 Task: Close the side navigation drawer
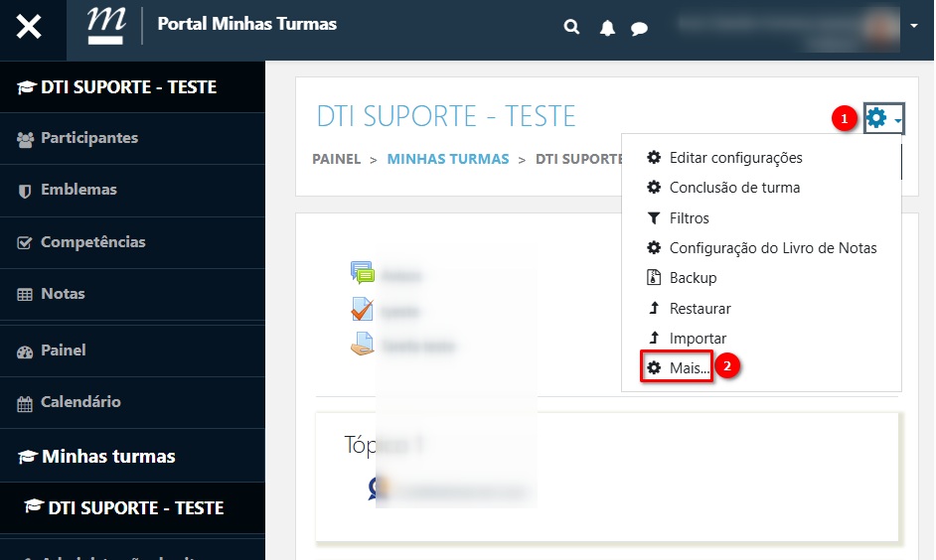[x=29, y=27]
